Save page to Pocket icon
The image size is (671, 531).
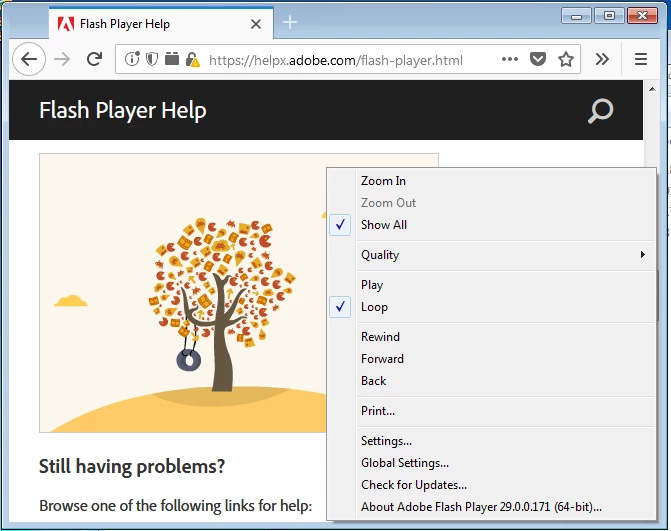(x=537, y=59)
